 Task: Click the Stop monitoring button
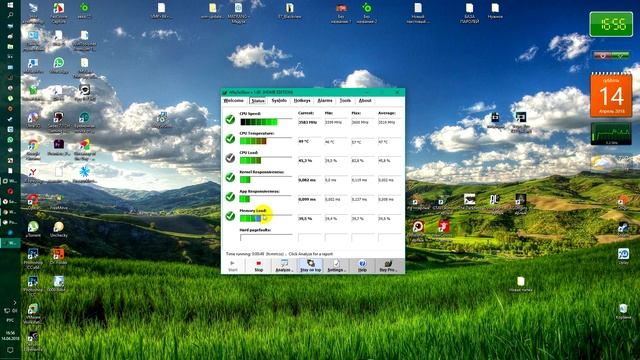(258, 266)
